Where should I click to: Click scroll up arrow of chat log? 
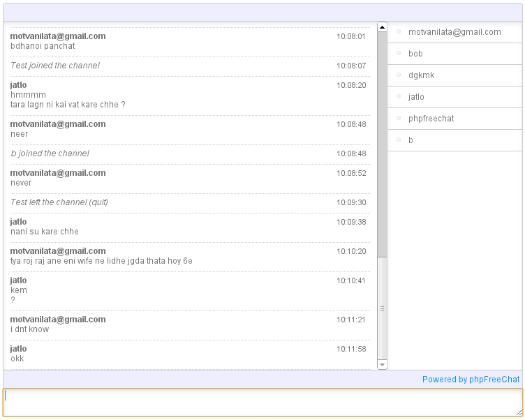coord(382,27)
